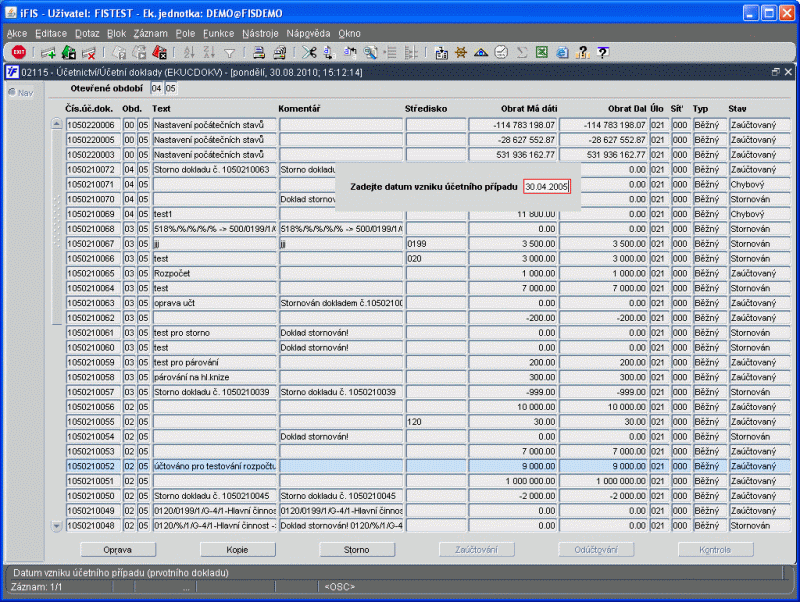Click the ship wheel navigator icon

click(461, 52)
